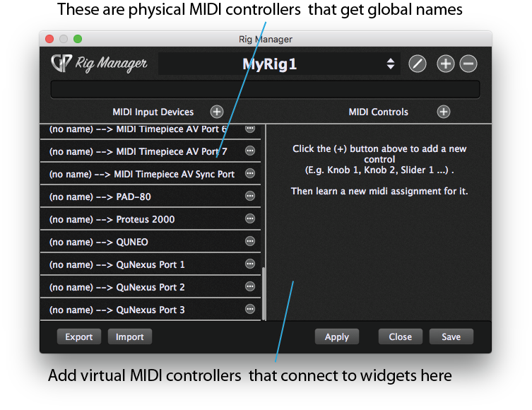Open options for MIDI Timepiece AV Port 7
This screenshot has height=410, width=532.
(x=250, y=151)
